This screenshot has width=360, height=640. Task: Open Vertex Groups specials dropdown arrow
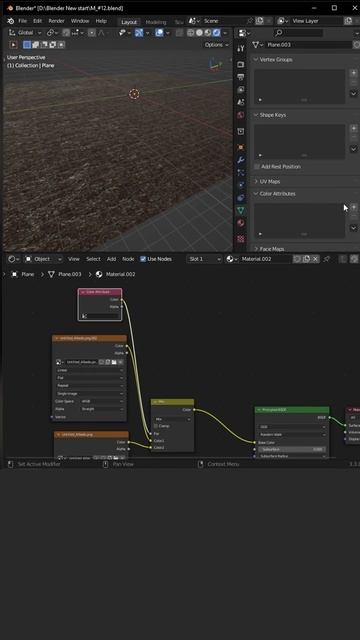pyautogui.click(x=353, y=93)
